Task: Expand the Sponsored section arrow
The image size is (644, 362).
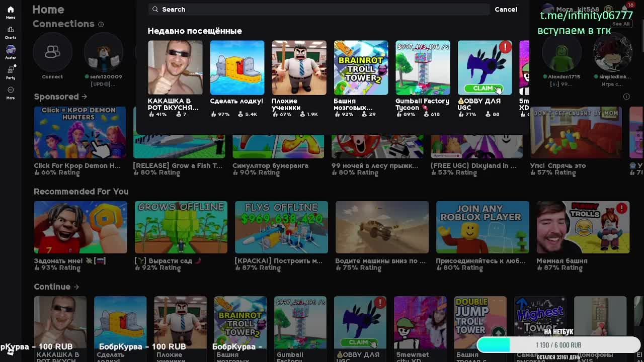Action: click(84, 97)
